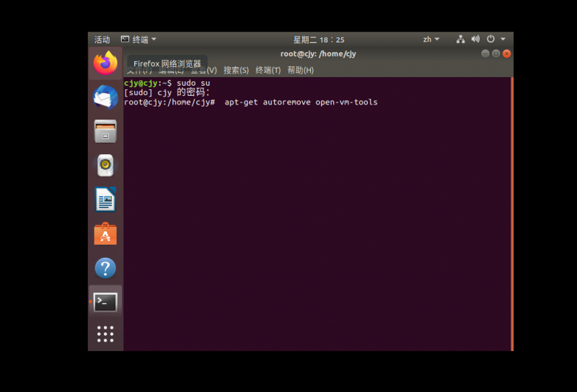Expand the 终端 app menu in top bar
Image resolution: width=577 pixels, height=392 pixels.
tap(138, 40)
